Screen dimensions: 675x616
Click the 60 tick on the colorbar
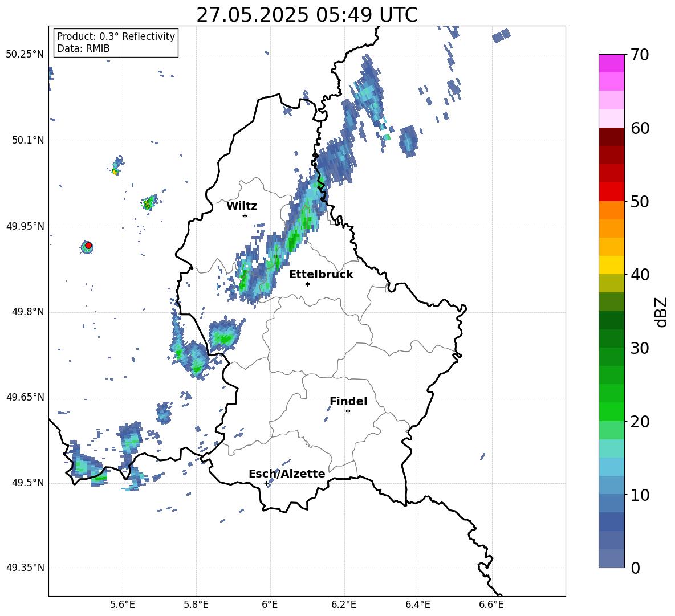tap(640, 128)
